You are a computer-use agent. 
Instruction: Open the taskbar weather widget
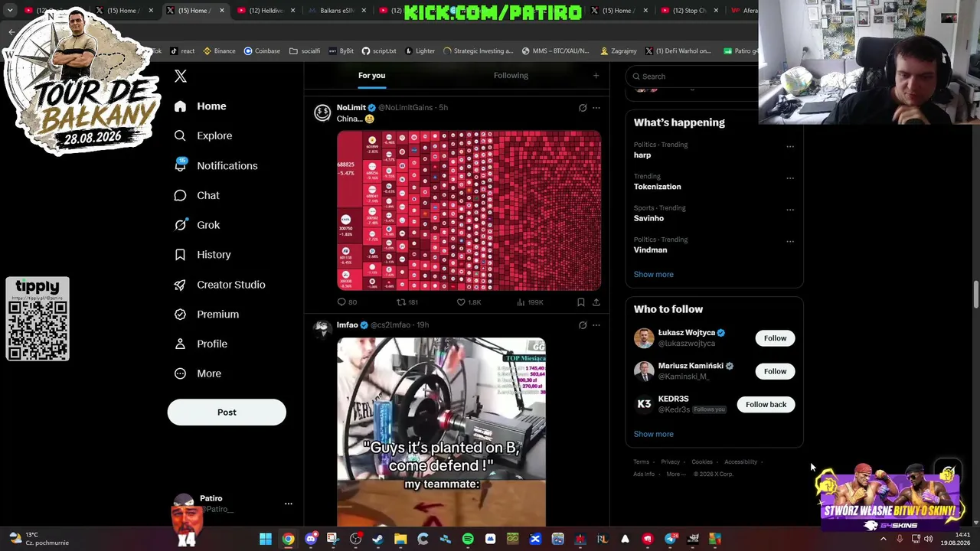(x=38, y=539)
